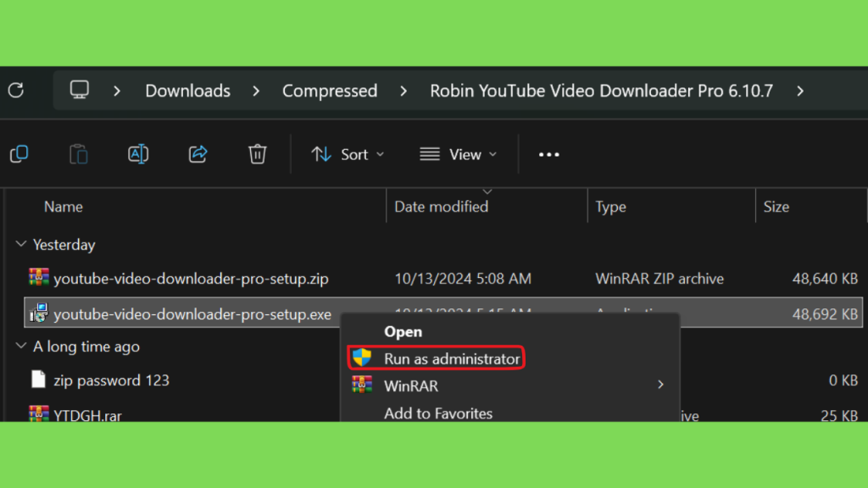Expand the chevron after Robin YouTube Video Downloader Pro

(800, 91)
